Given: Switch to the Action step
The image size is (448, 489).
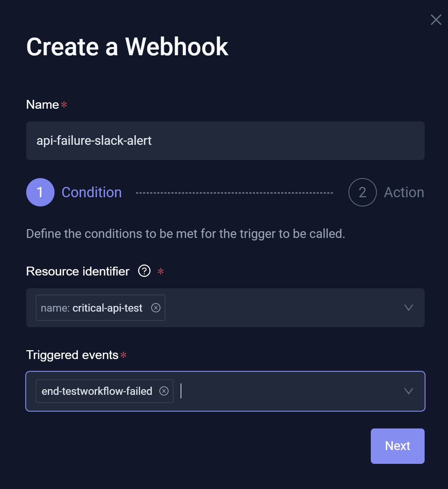Looking at the screenshot, I should coord(404,192).
